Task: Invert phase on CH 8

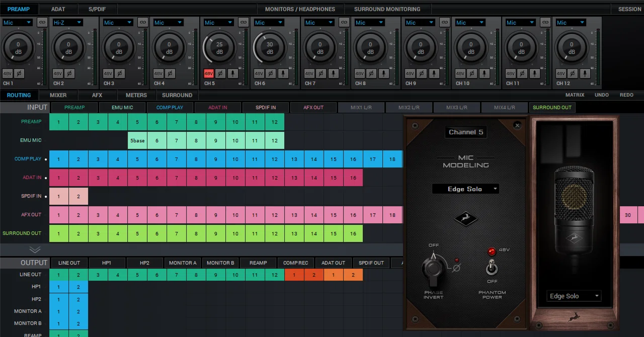Action: click(x=371, y=73)
